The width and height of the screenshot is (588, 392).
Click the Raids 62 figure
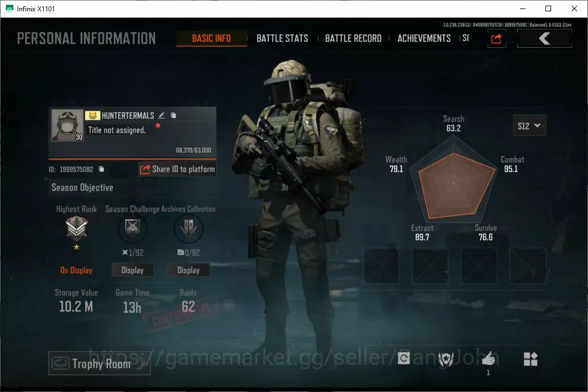[188, 306]
